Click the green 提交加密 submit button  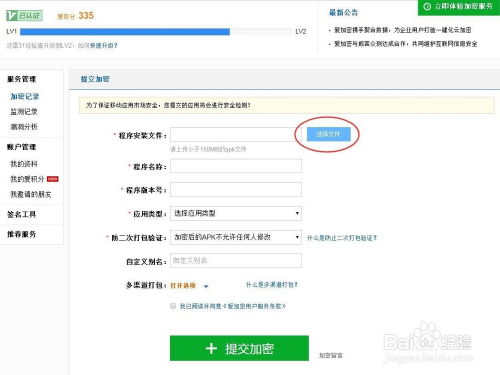coord(239,348)
